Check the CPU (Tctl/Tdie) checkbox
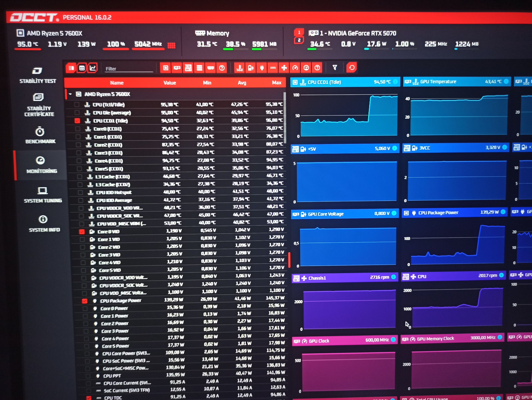The width and height of the screenshot is (532, 400). tap(77, 104)
